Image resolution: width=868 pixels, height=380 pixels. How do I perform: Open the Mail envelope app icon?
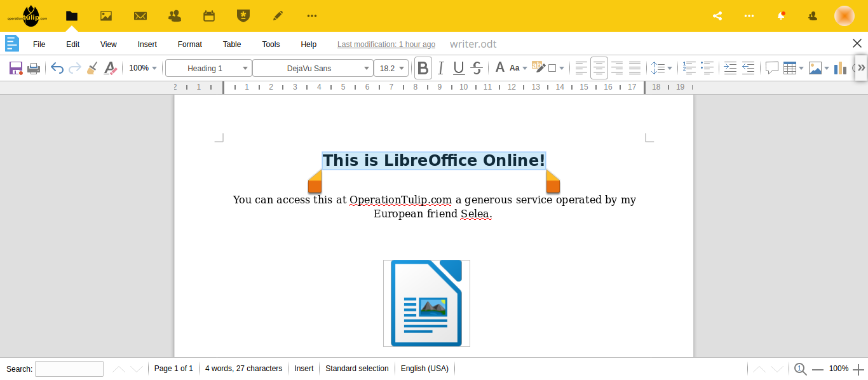click(x=140, y=16)
